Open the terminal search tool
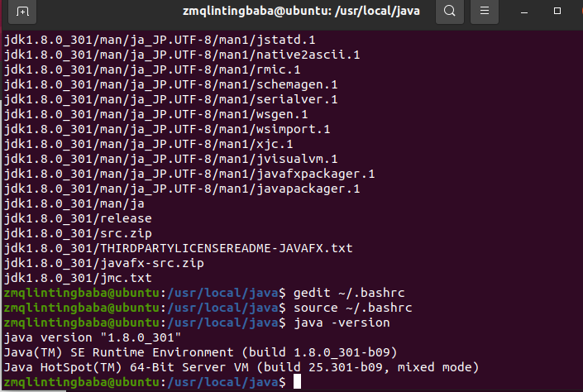Viewport: 583px width, 392px height. (x=450, y=11)
